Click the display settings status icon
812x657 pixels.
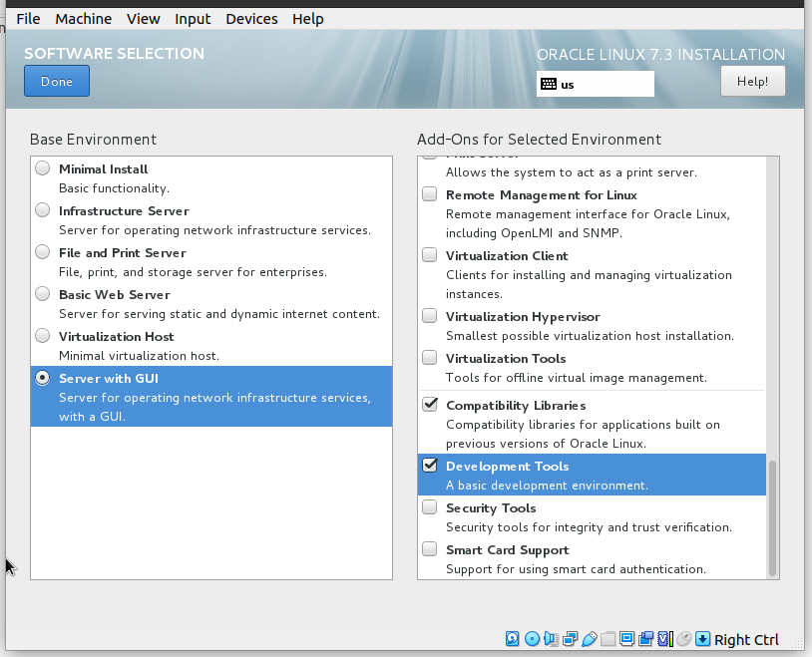tap(627, 639)
